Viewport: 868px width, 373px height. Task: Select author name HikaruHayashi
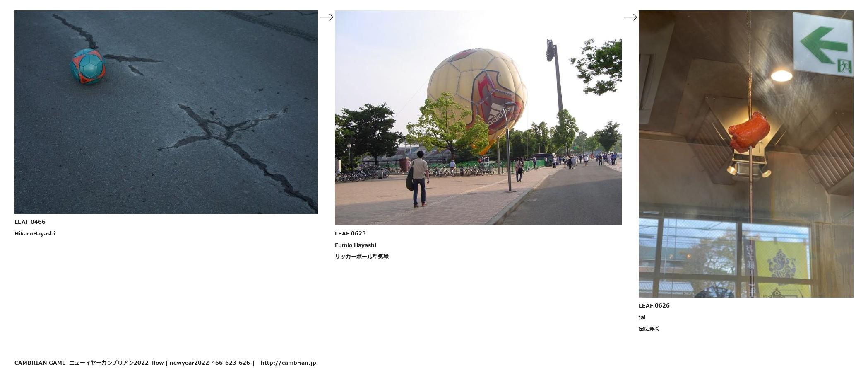click(x=35, y=233)
